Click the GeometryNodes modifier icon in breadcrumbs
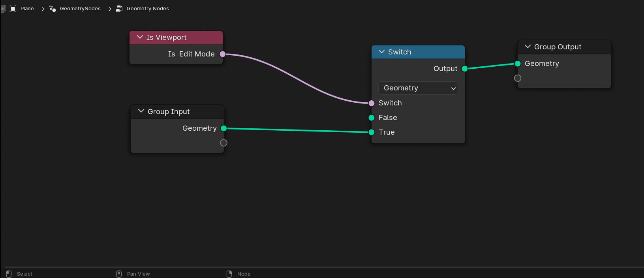 (53, 9)
